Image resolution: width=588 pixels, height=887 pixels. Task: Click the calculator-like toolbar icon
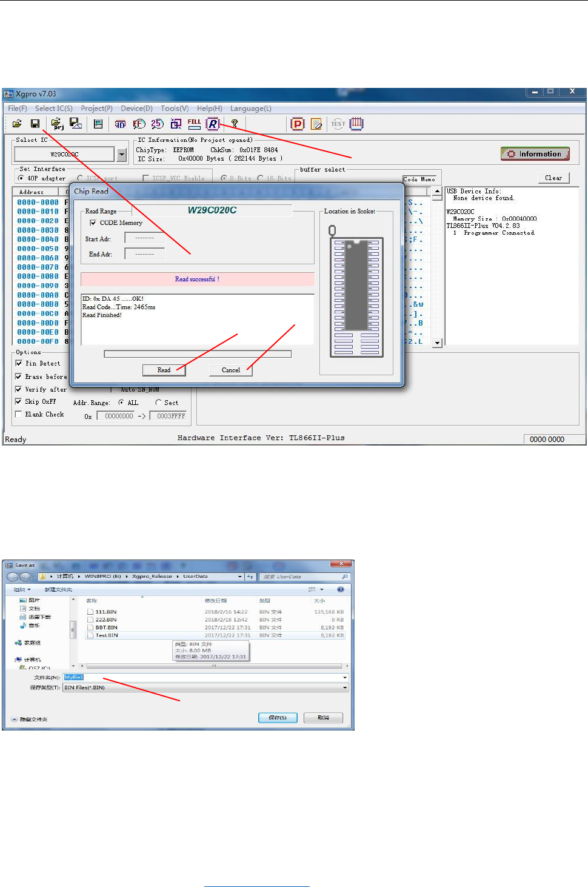[x=98, y=124]
